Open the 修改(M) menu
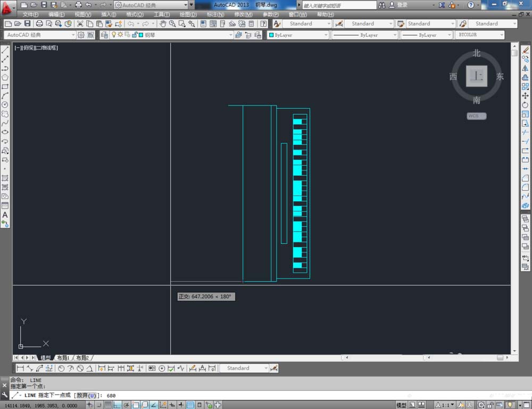Viewport: 532px width, 409px height. point(243,14)
